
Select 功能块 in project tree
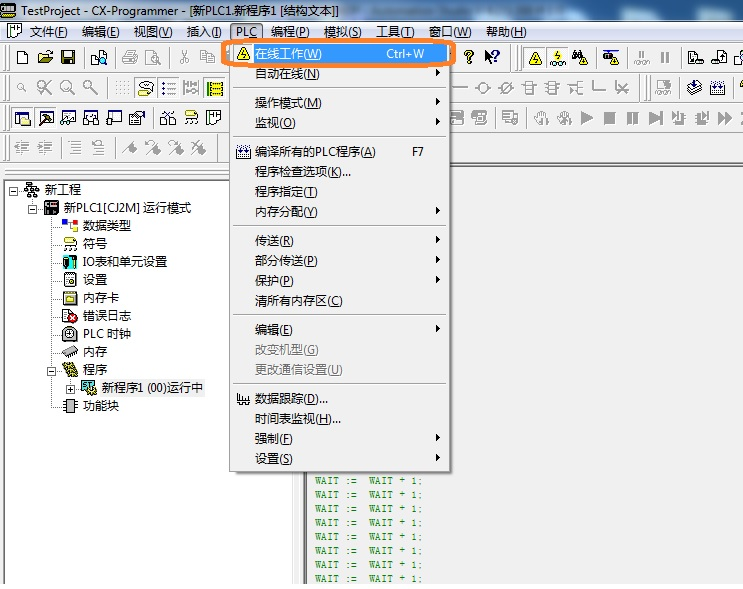pos(100,406)
